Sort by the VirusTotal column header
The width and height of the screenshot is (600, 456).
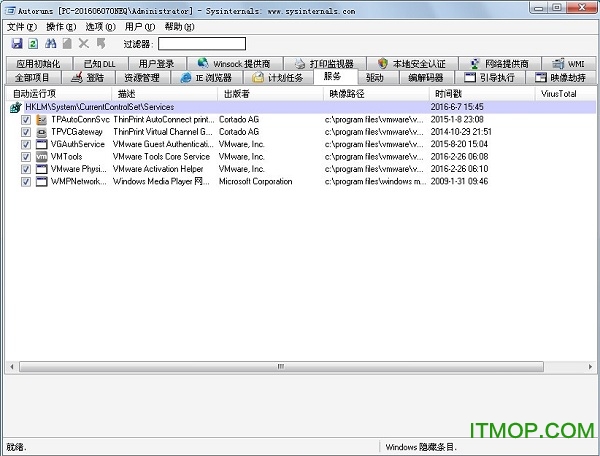click(x=566, y=94)
